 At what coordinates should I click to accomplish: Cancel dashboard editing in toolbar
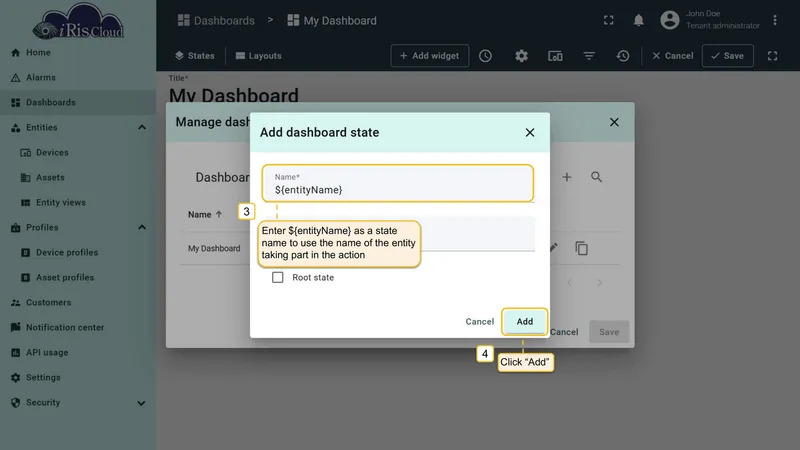672,56
